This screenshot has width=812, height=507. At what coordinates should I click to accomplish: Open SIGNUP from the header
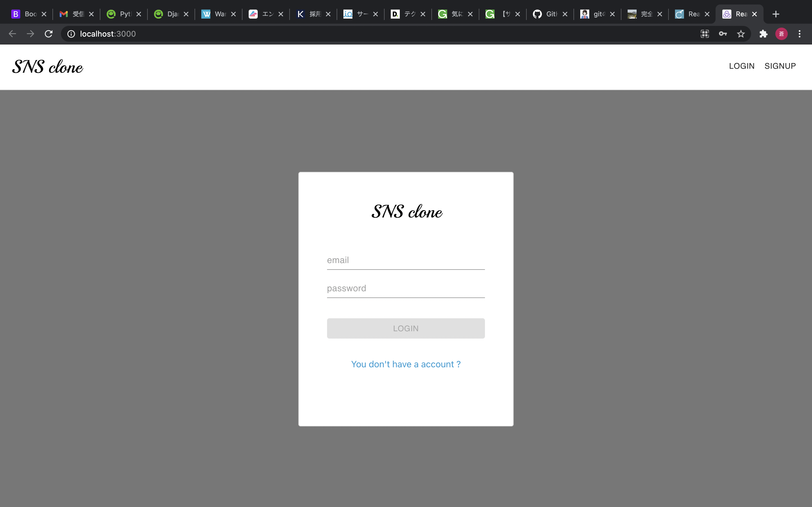point(780,66)
